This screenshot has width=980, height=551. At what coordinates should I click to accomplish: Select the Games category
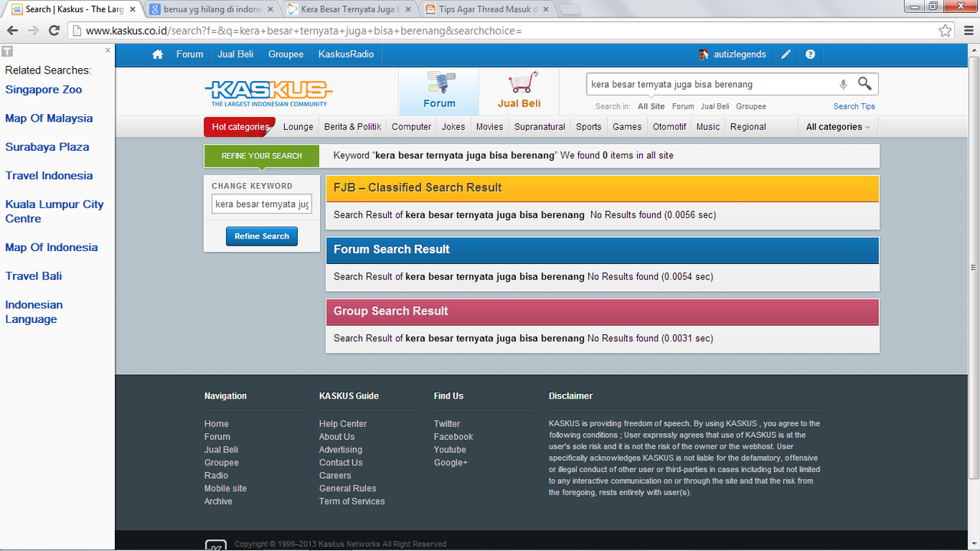(x=627, y=127)
